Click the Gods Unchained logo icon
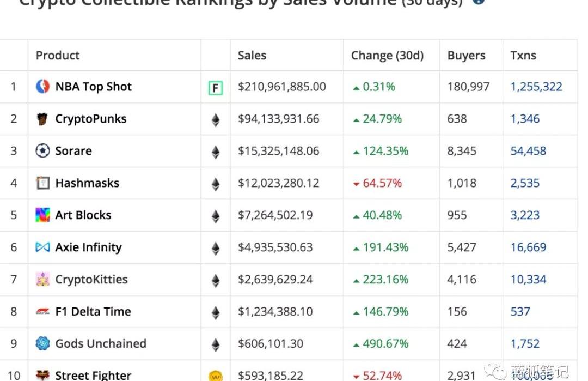 coord(42,343)
